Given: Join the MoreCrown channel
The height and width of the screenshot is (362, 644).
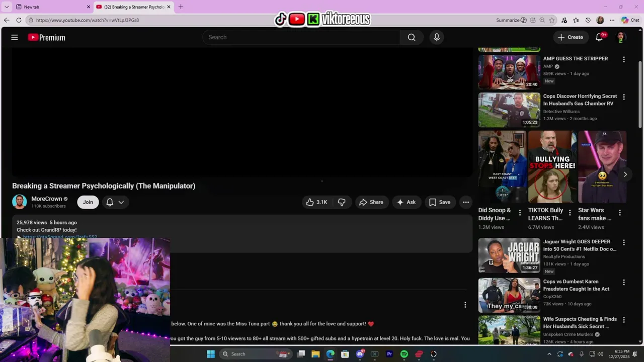Looking at the screenshot, I should [88, 202].
